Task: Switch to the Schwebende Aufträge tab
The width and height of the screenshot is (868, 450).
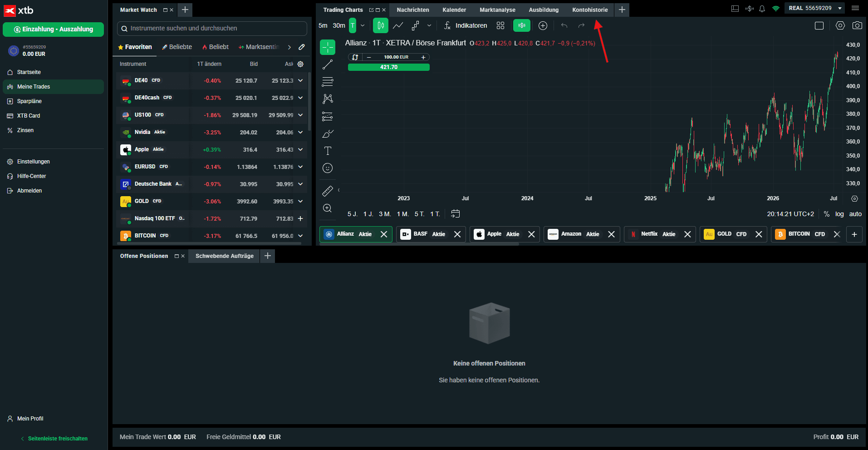Action: tap(225, 256)
